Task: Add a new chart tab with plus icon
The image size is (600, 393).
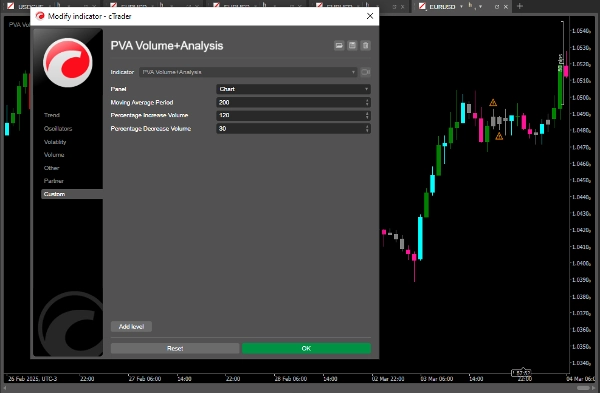Action: (520, 6)
